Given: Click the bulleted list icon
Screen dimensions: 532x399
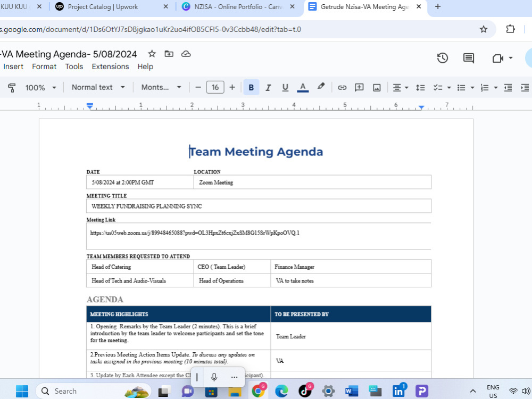Looking at the screenshot, I should pos(461,88).
